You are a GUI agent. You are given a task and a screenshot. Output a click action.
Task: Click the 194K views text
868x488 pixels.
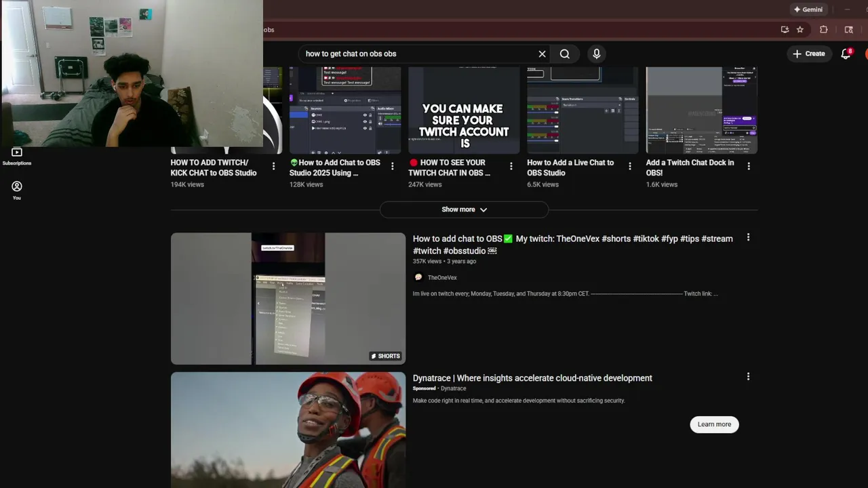point(187,184)
